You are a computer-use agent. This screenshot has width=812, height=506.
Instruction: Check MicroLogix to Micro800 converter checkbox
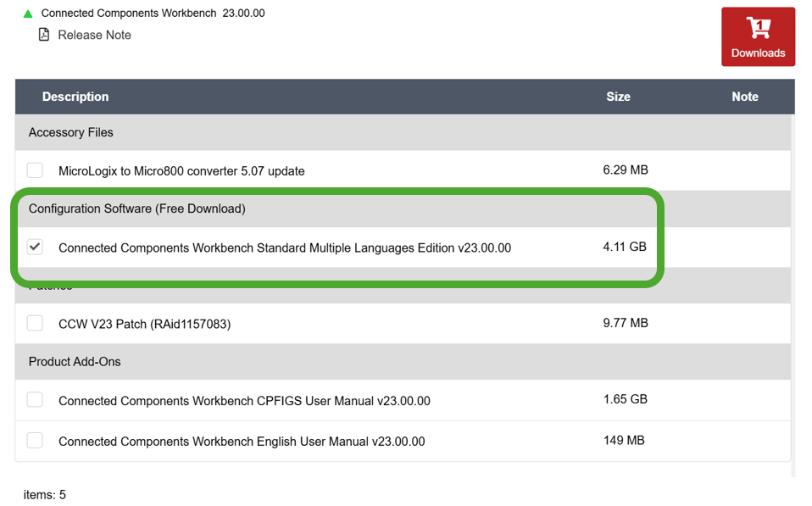coord(35,170)
